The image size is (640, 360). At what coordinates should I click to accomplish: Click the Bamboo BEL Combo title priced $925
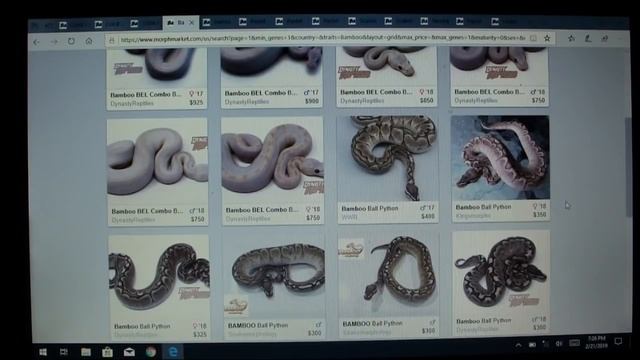(x=146, y=94)
